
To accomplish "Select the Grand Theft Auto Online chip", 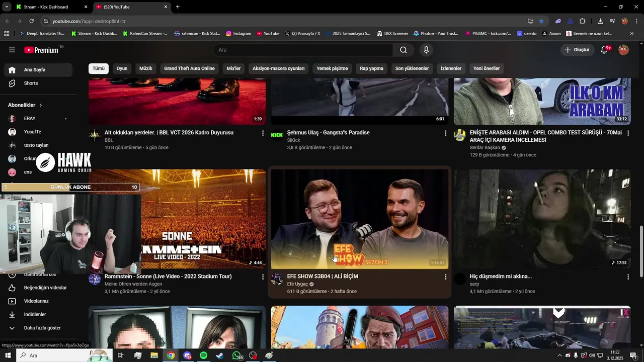I will pos(189,68).
